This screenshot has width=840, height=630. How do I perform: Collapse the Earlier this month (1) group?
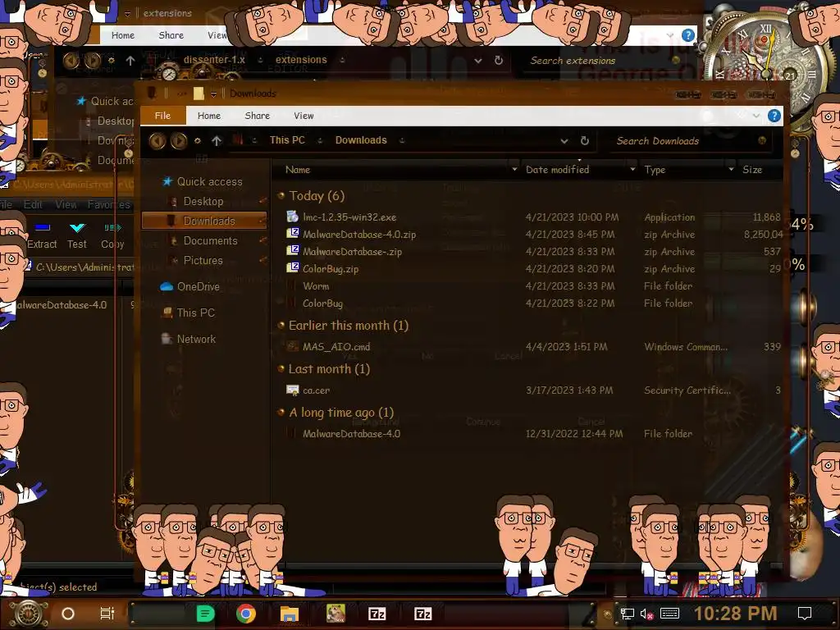click(x=281, y=326)
